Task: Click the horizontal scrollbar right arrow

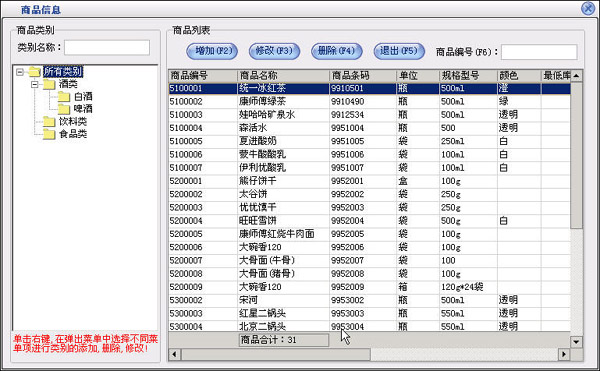Action: (564, 354)
